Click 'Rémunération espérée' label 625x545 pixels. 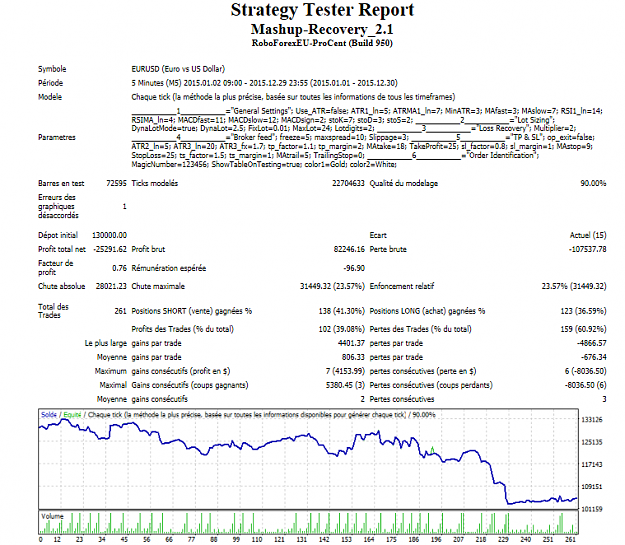pos(169,268)
